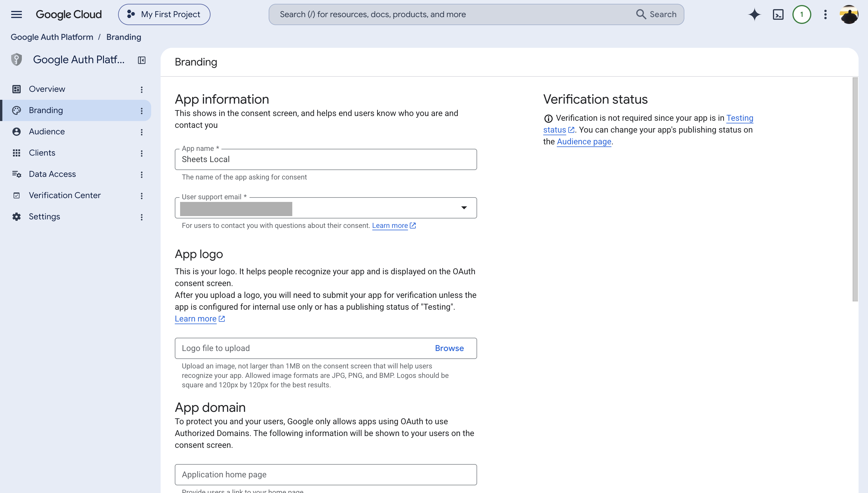The width and height of the screenshot is (868, 493).
Task: Open options menu for Settings item
Action: pos(141,217)
